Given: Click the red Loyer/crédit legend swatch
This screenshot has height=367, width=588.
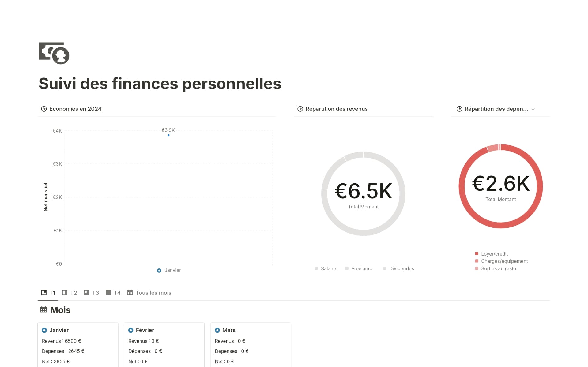Looking at the screenshot, I should [x=476, y=253].
